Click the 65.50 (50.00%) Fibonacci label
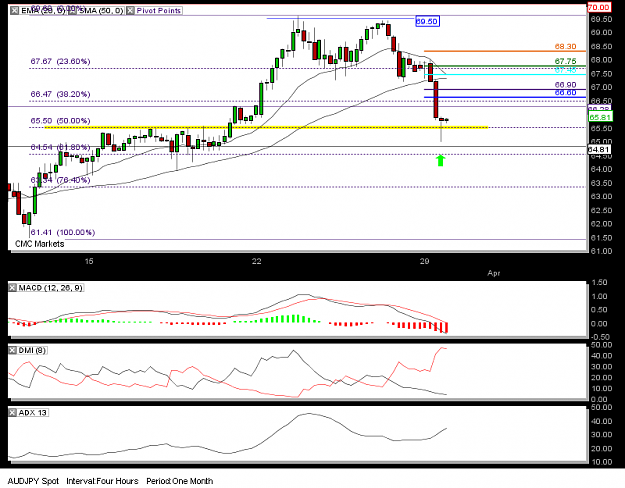This screenshot has height=488, width=625. [61, 121]
